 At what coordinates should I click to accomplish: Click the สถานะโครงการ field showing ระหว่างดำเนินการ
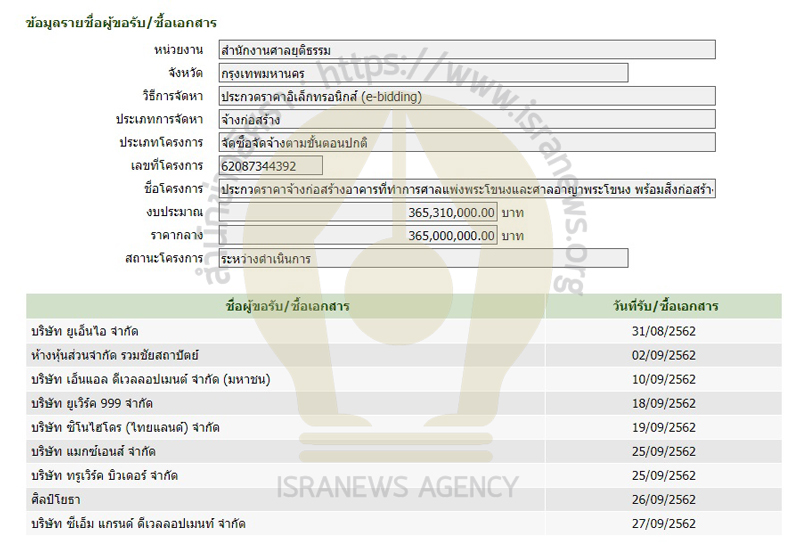click(423, 258)
